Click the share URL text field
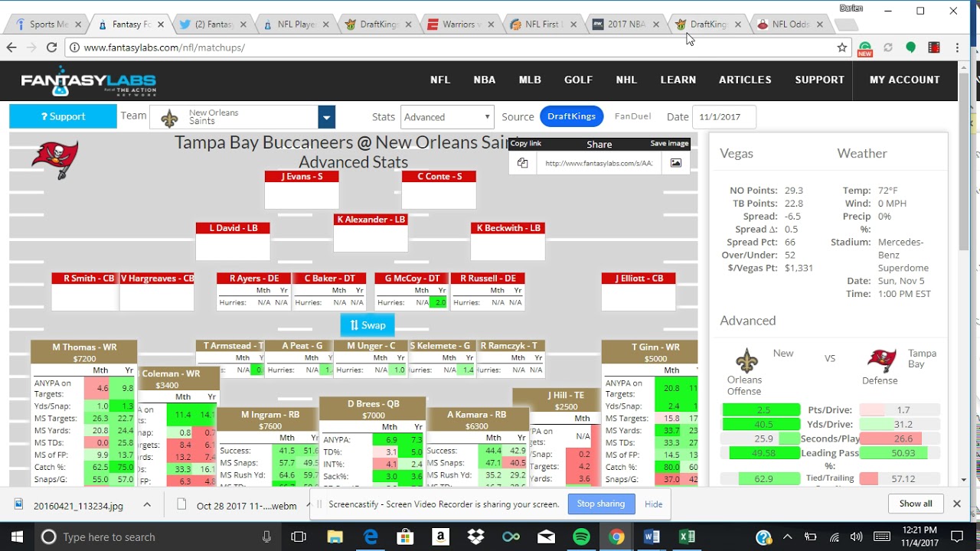 [599, 163]
